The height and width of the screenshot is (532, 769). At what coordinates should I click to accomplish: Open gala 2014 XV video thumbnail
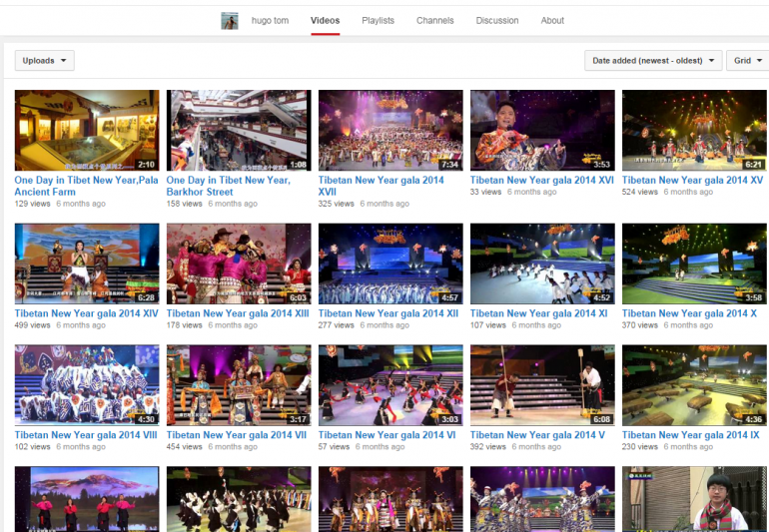pos(694,130)
